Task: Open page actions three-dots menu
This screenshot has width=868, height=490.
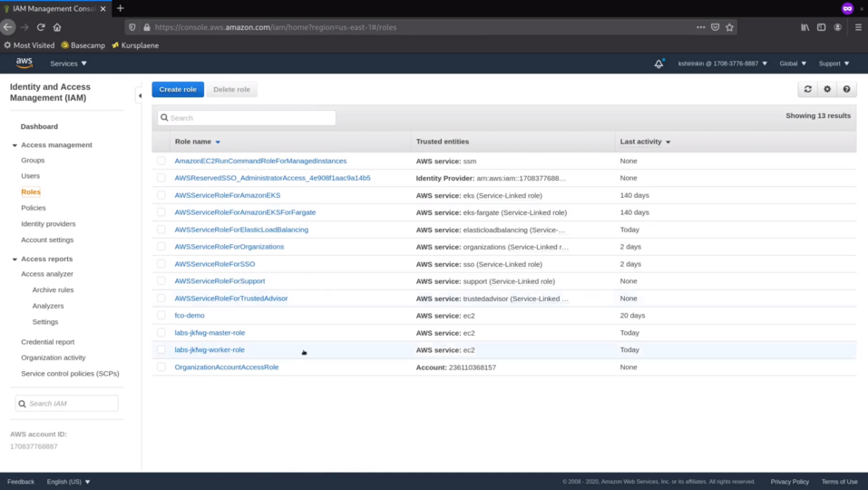Action: click(x=701, y=27)
